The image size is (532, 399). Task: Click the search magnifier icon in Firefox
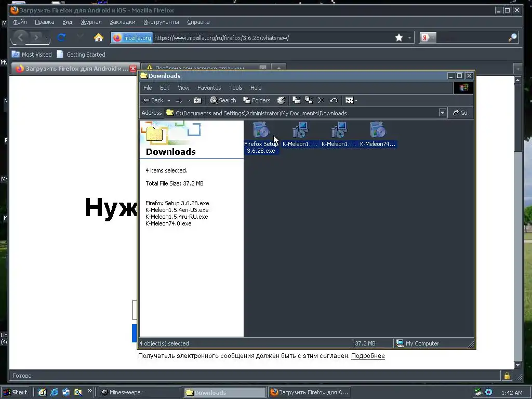click(512, 37)
